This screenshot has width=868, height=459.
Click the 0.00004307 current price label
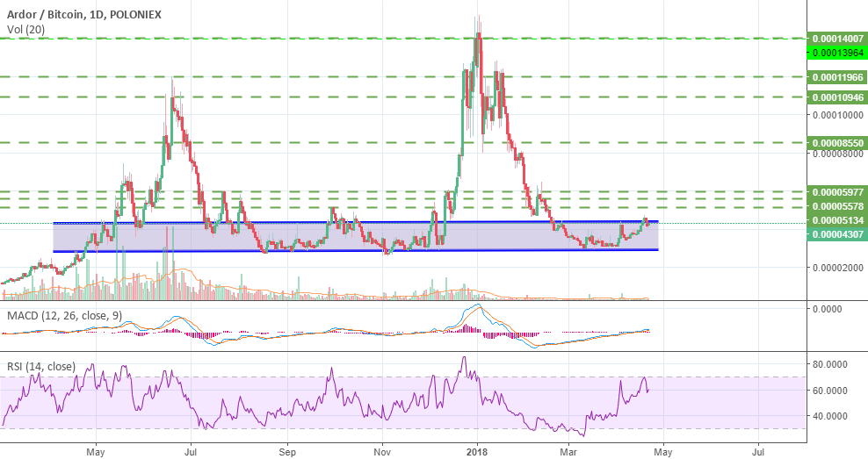[x=837, y=234]
